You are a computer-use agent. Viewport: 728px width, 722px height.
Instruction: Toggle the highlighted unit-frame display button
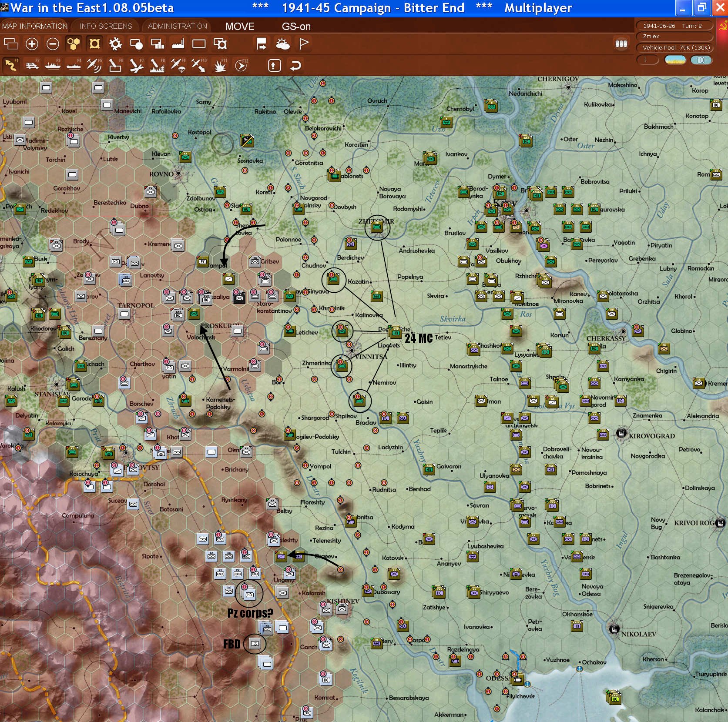[94, 43]
